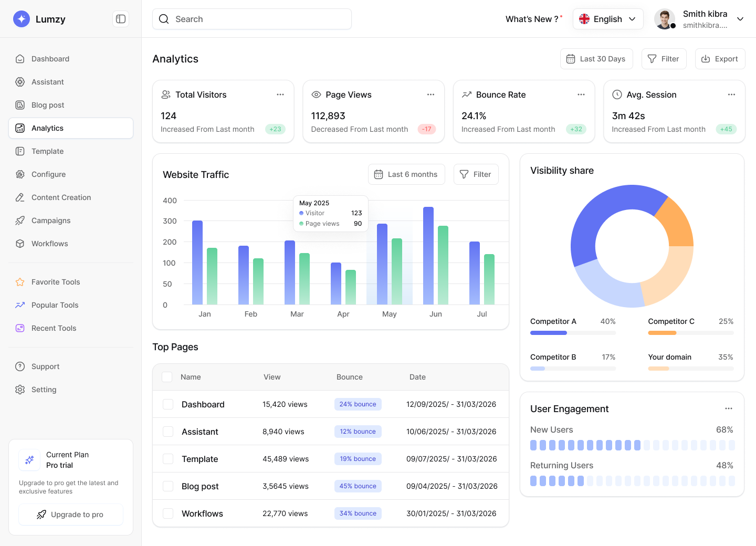Expand the user profile chevron for Smith kibra
756x546 pixels.
[740, 19]
